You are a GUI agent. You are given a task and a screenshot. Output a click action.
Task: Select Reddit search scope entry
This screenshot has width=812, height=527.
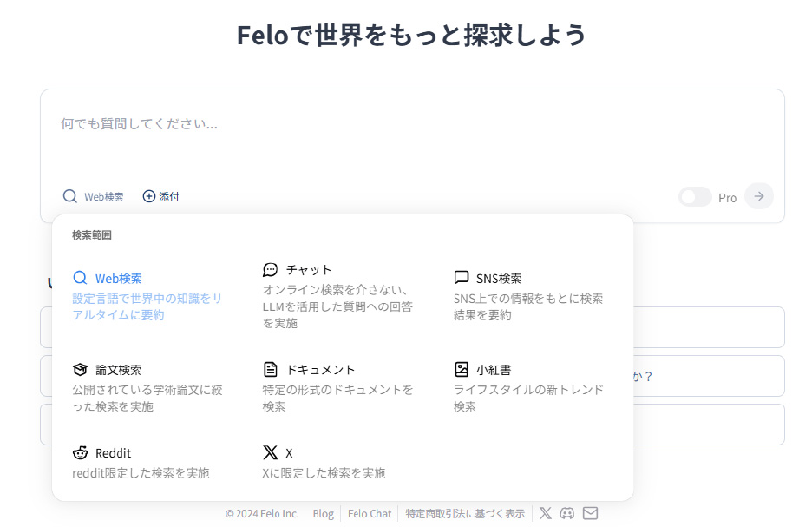[141, 462]
